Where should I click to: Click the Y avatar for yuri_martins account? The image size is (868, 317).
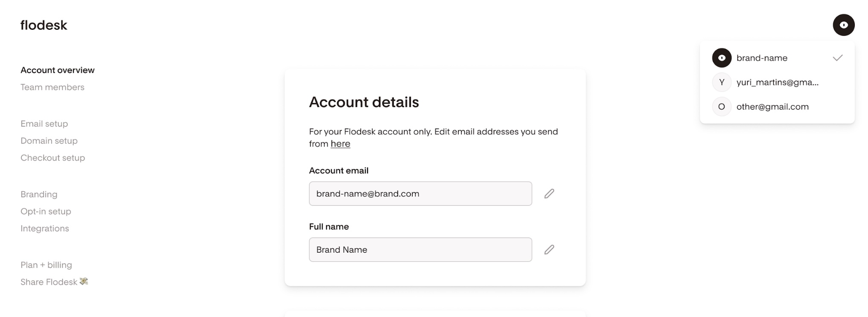tap(722, 82)
